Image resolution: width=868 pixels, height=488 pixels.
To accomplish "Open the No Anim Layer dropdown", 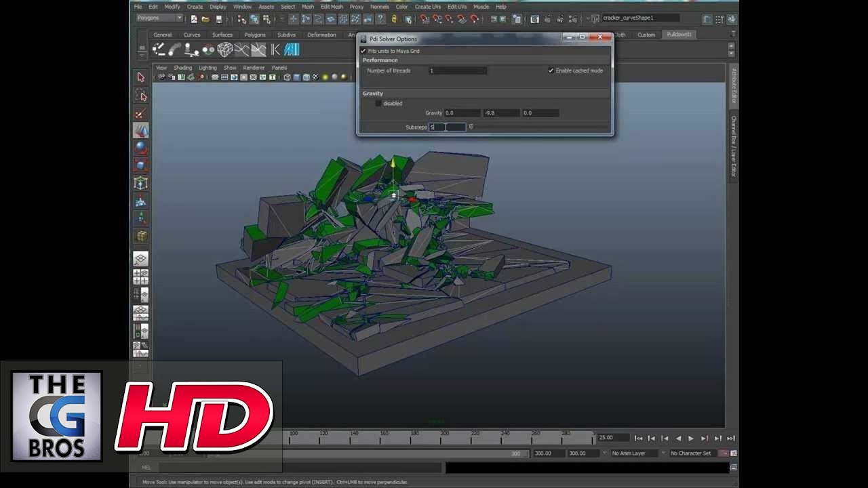I will [635, 453].
